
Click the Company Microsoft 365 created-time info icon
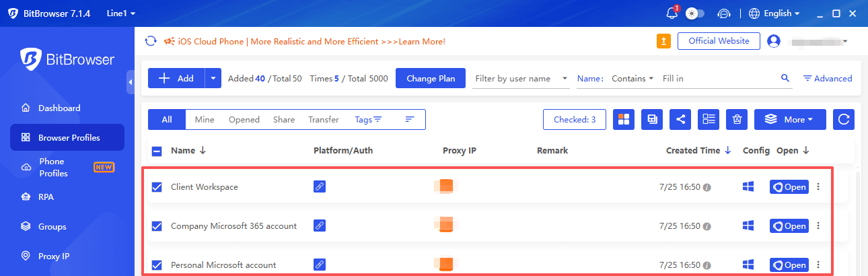707,226
